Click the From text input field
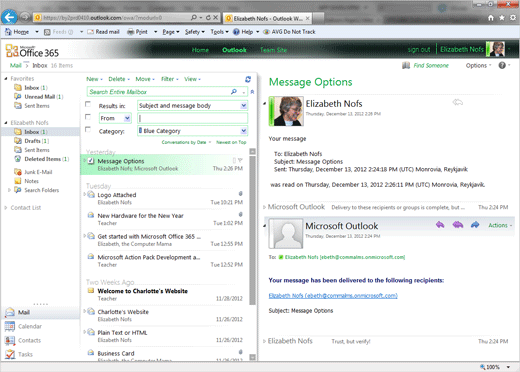Image resolution: width=520 pixels, height=372 pixels. point(192,118)
